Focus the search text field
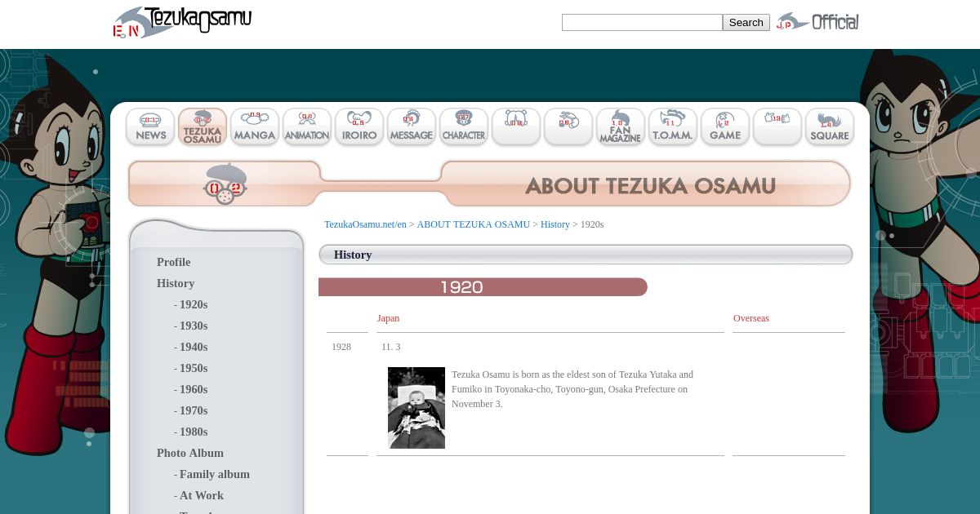980x514 pixels. pyautogui.click(x=642, y=23)
